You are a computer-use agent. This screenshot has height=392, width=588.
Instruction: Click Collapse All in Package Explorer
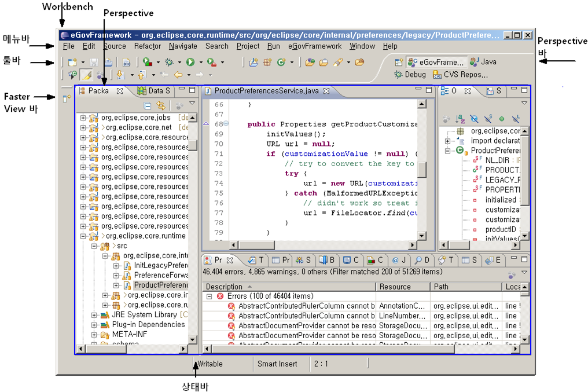click(x=148, y=106)
